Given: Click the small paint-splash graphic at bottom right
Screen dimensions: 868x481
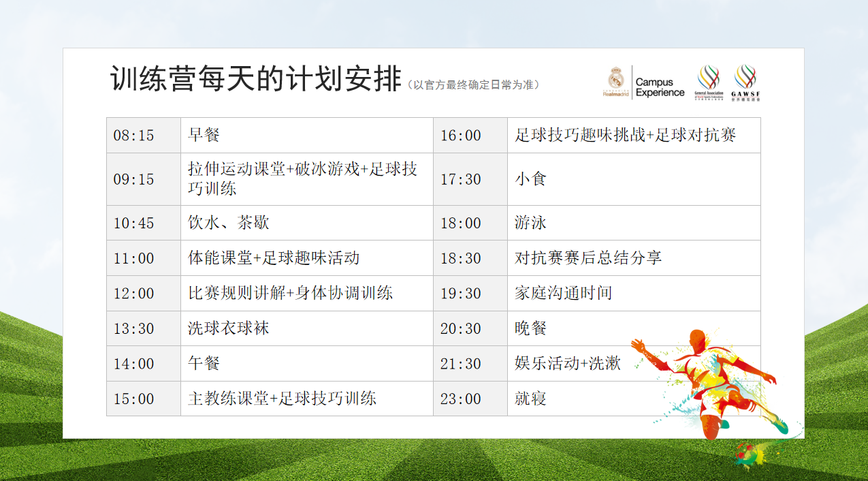Looking at the screenshot, I should coord(750,454).
